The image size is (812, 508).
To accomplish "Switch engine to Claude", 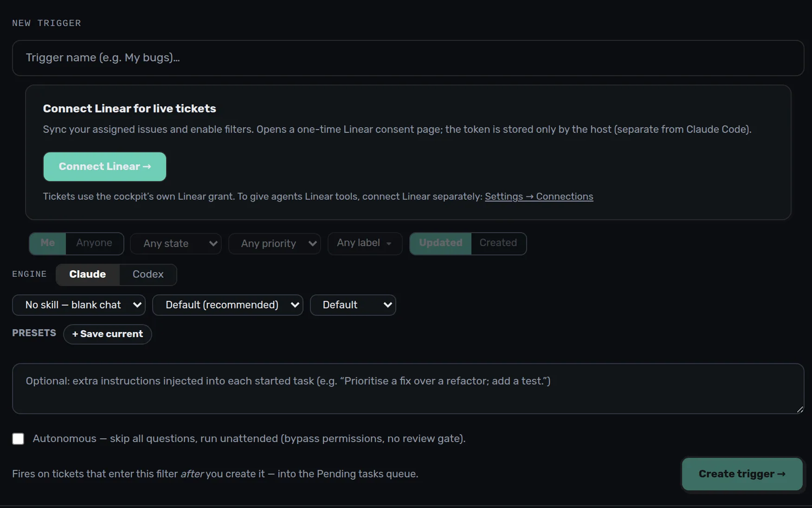I will click(88, 274).
